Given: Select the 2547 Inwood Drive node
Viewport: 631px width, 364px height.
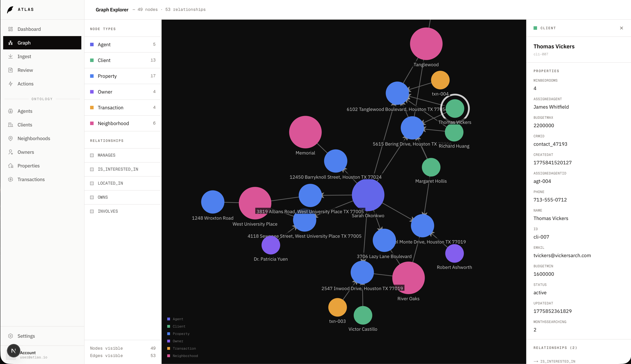Looking at the screenshot, I should [362, 272].
